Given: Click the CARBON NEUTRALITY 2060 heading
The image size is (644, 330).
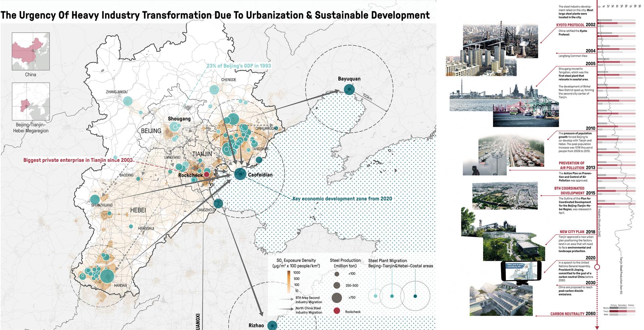Looking at the screenshot, I should coord(573,314).
